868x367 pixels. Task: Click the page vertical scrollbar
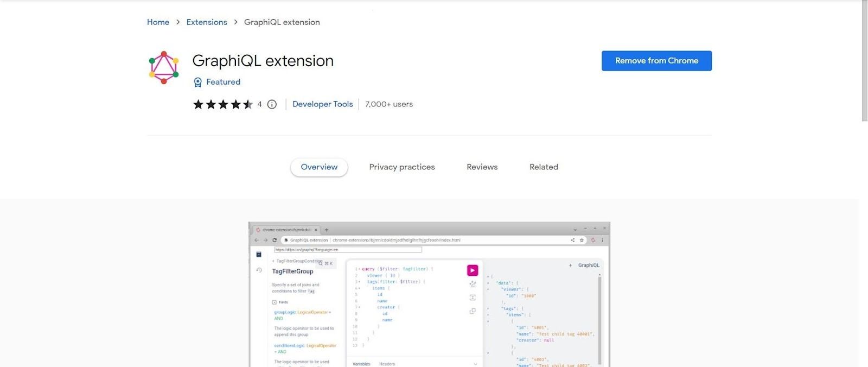864,61
